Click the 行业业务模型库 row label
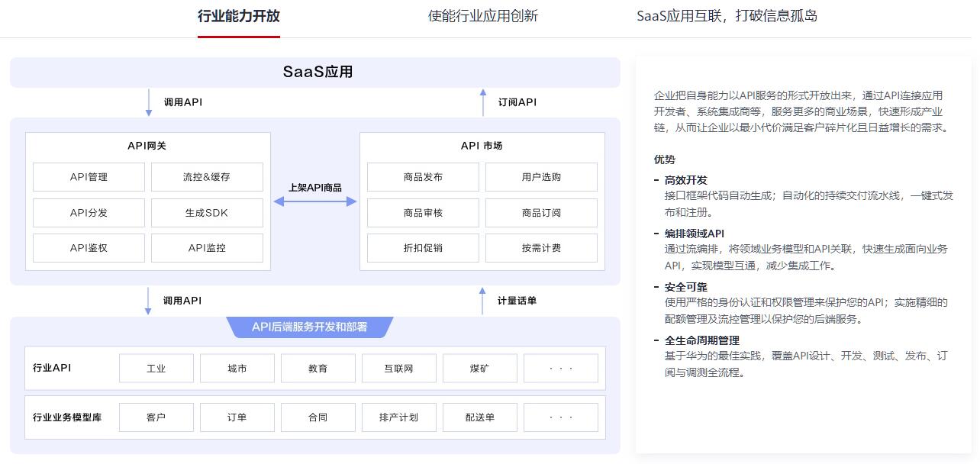This screenshot has width=980, height=464. coord(67,417)
